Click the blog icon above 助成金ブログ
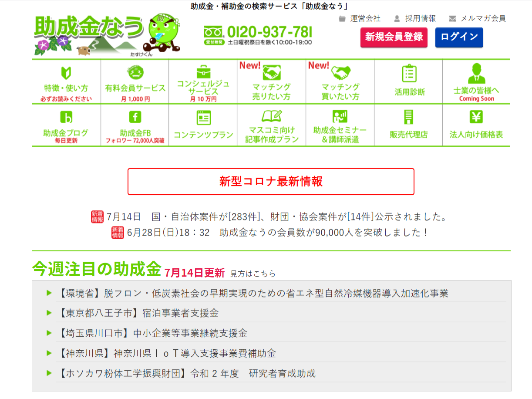The height and width of the screenshot is (399, 532). (66, 117)
